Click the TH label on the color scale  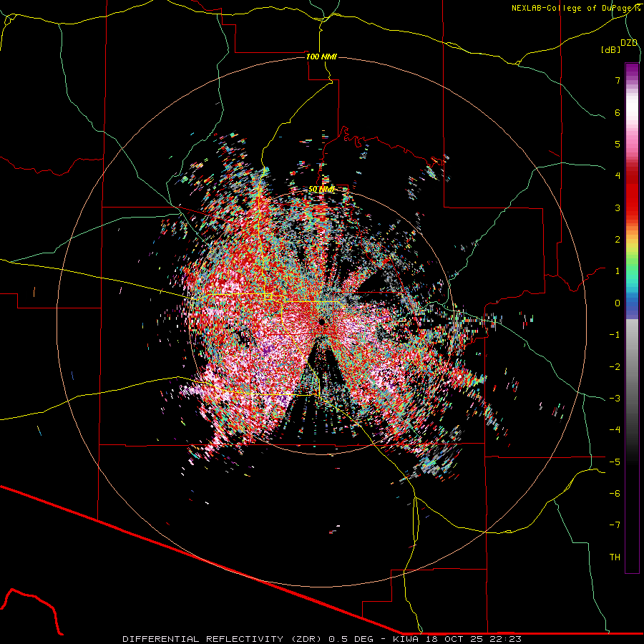[615, 557]
